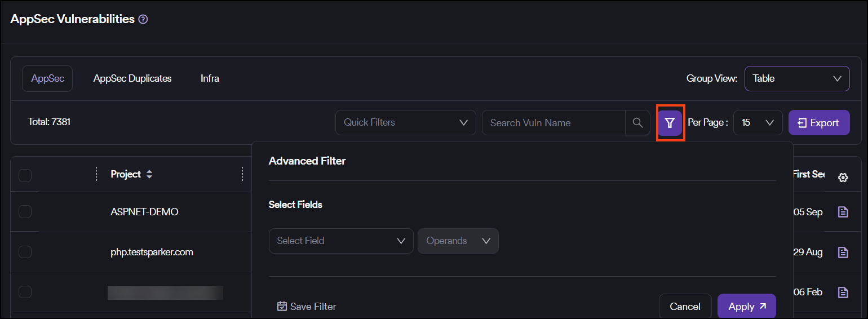Screen dimensions: 868x319
Task: Open the Select Field dropdown
Action: click(x=341, y=241)
